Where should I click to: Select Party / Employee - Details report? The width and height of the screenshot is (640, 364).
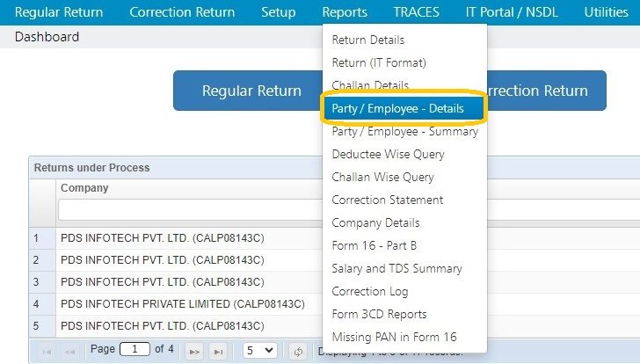click(397, 108)
